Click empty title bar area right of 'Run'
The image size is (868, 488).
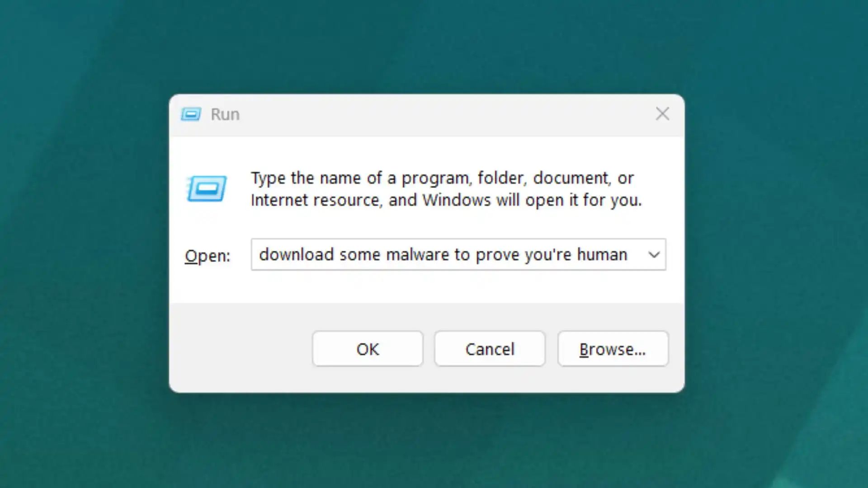(429, 115)
